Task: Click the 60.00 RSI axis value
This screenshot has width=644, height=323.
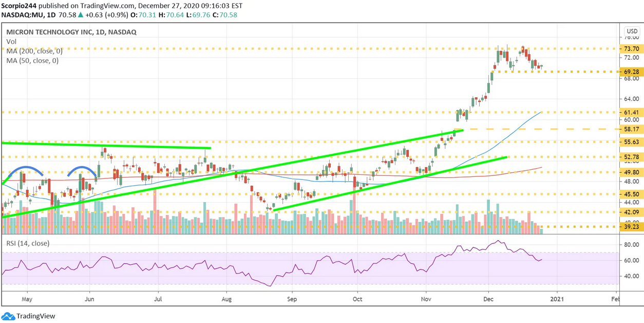Action: 631,261
